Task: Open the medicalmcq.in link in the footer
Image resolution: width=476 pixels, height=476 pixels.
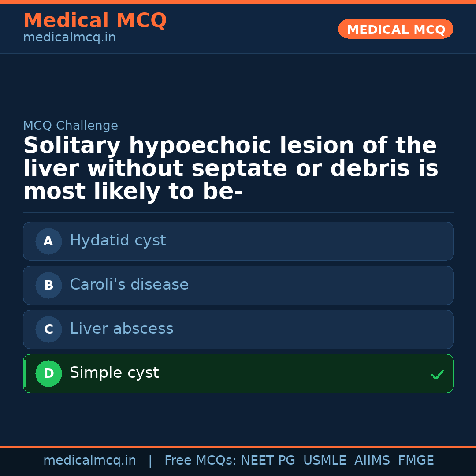Action: (89, 461)
